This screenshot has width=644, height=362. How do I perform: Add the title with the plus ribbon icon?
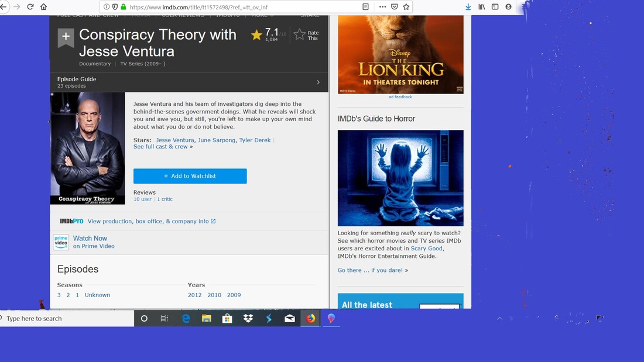[x=66, y=37]
